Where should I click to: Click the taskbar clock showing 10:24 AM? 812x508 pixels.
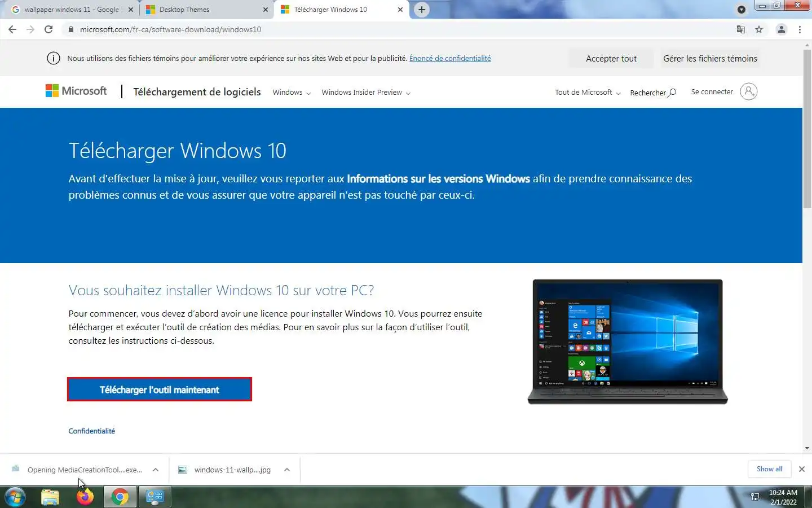pyautogui.click(x=783, y=497)
